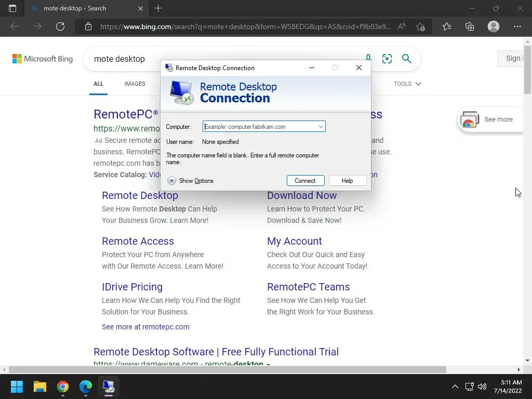Open the 'My Account' link
Image resolution: width=532 pixels, height=399 pixels.
pos(294,241)
